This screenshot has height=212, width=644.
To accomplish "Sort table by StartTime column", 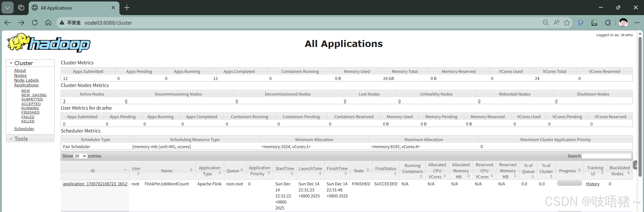I will pyautogui.click(x=292, y=174).
